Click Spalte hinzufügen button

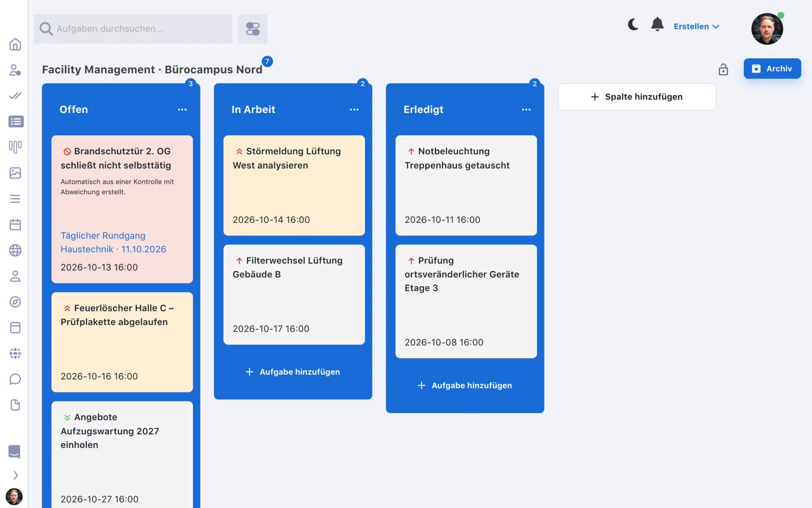[637, 97]
